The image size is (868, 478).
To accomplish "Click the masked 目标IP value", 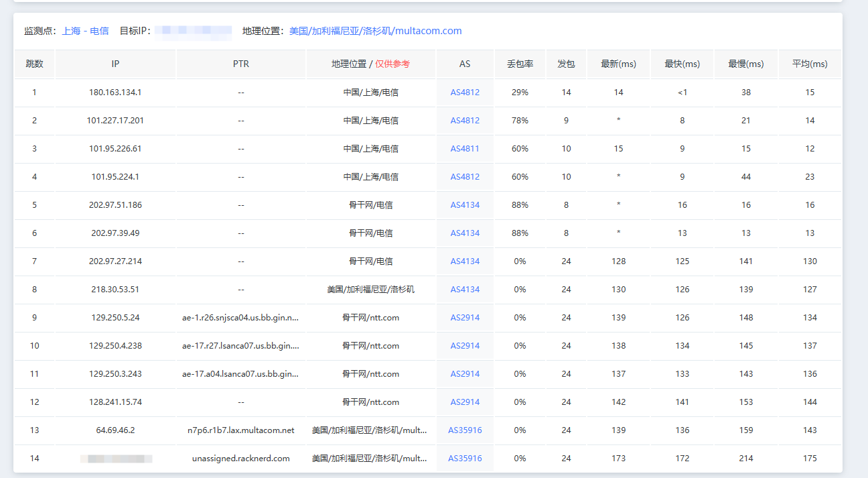I will [194, 30].
